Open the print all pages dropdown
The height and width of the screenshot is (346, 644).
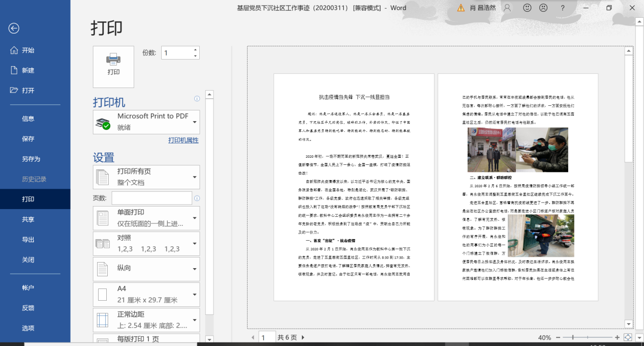[x=194, y=177]
